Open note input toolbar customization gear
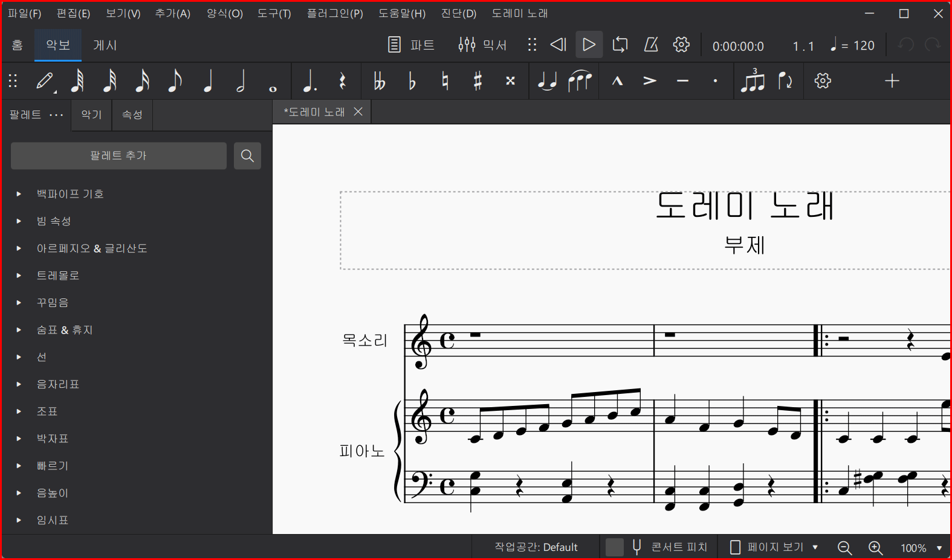 point(823,81)
